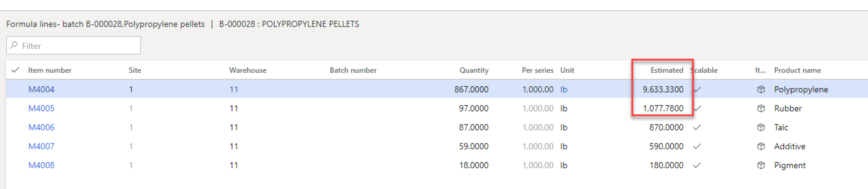Click the Talc product cube icon
The height and width of the screenshot is (189, 868).
761,127
